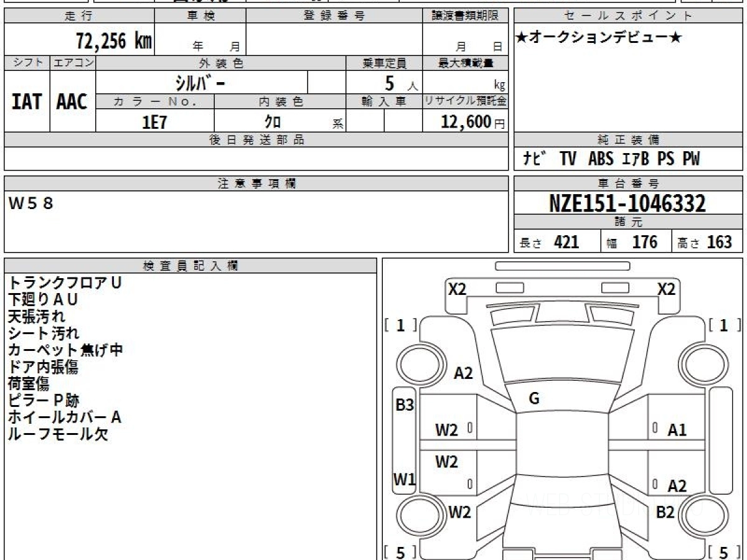Click the B3 damage mark on diagram
This screenshot has height=560, width=747.
(405, 405)
